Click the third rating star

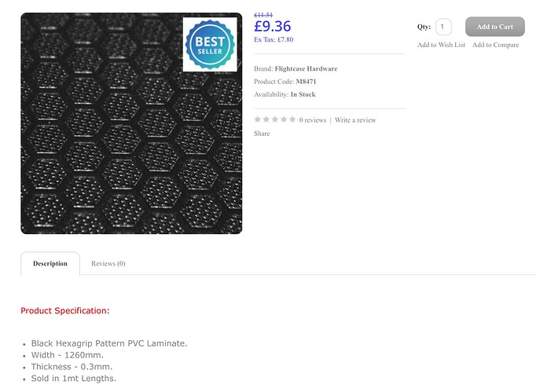(275, 119)
